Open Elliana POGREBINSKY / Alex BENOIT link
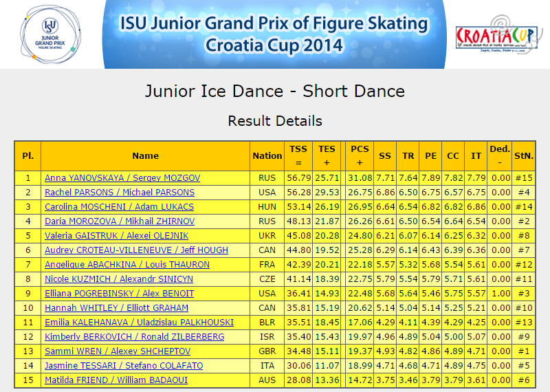550x392 pixels. pyautogui.click(x=119, y=294)
